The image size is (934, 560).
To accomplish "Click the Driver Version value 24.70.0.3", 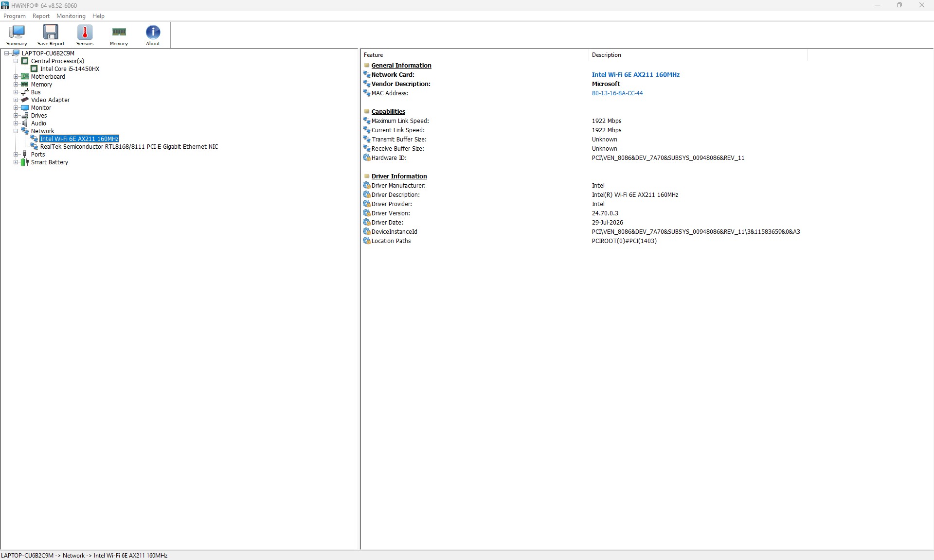I will [x=605, y=213].
